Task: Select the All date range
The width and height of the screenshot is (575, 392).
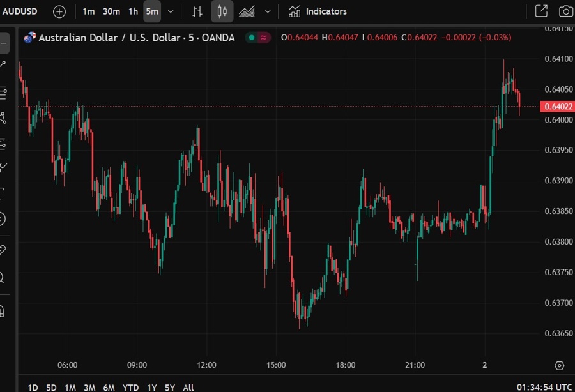Action: [x=188, y=388]
